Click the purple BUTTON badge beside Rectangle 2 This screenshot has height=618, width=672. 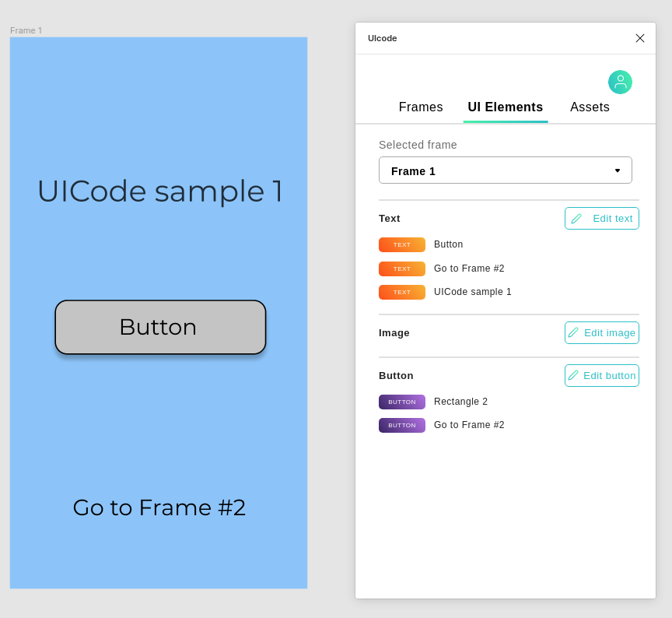[402, 402]
